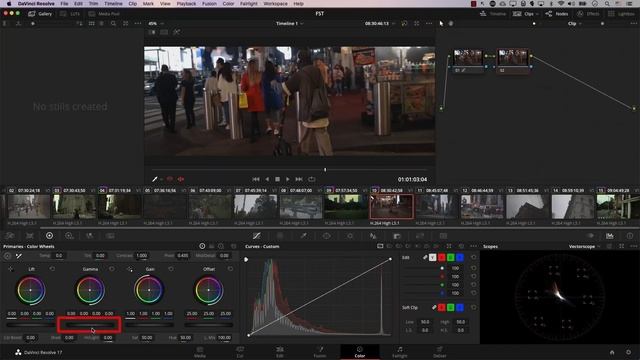The width and height of the screenshot is (640, 360).
Task: Open the Tracker palette
Action: pyautogui.click(x=350, y=236)
